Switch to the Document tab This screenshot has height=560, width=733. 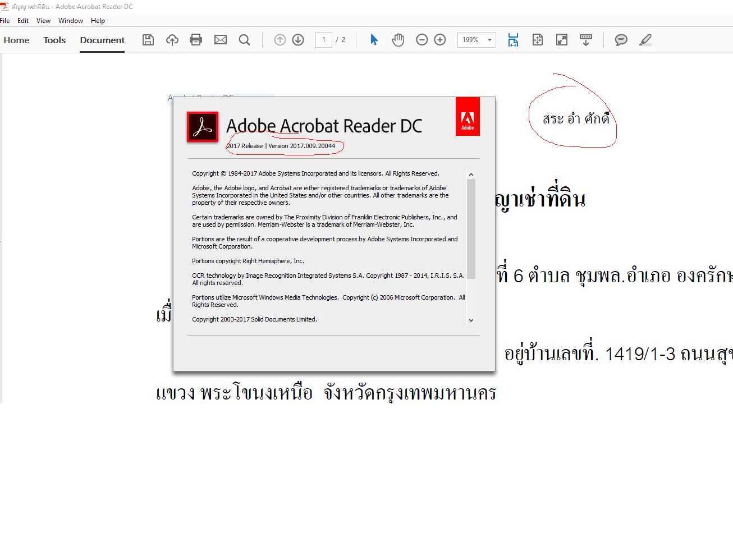(102, 40)
